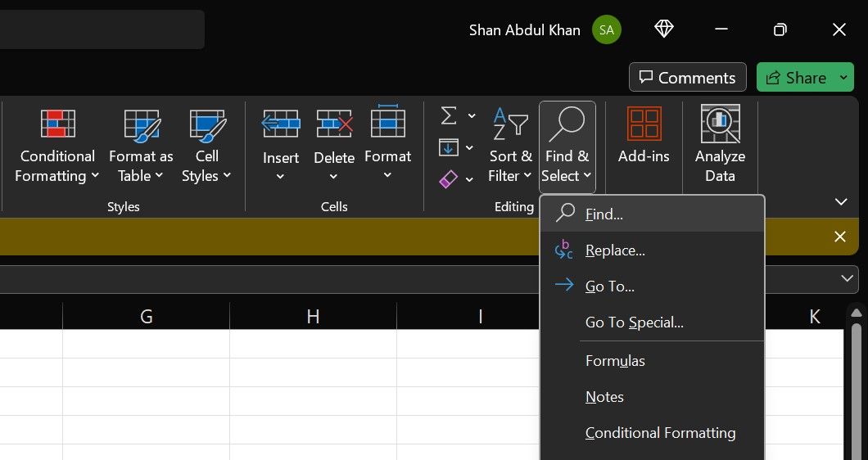Expand the Clear eraser dropdown arrow
This screenshot has height=460, width=868.
pyautogui.click(x=470, y=179)
